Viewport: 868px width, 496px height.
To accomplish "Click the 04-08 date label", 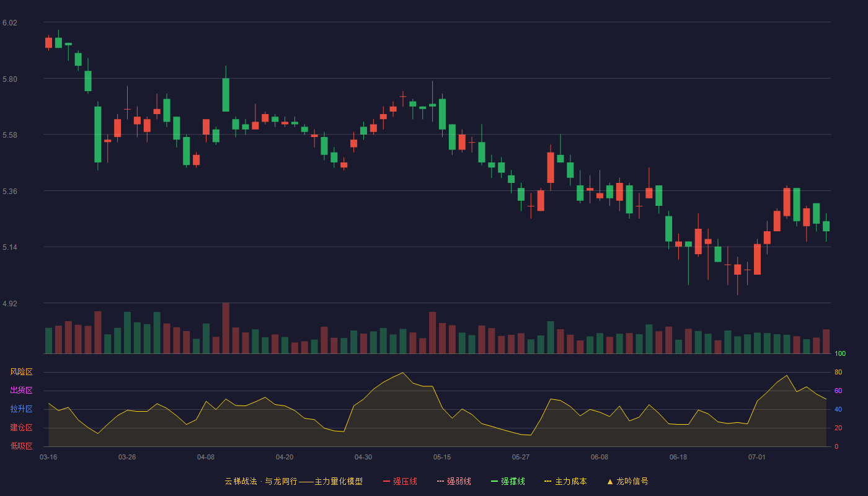I will tap(206, 457).
